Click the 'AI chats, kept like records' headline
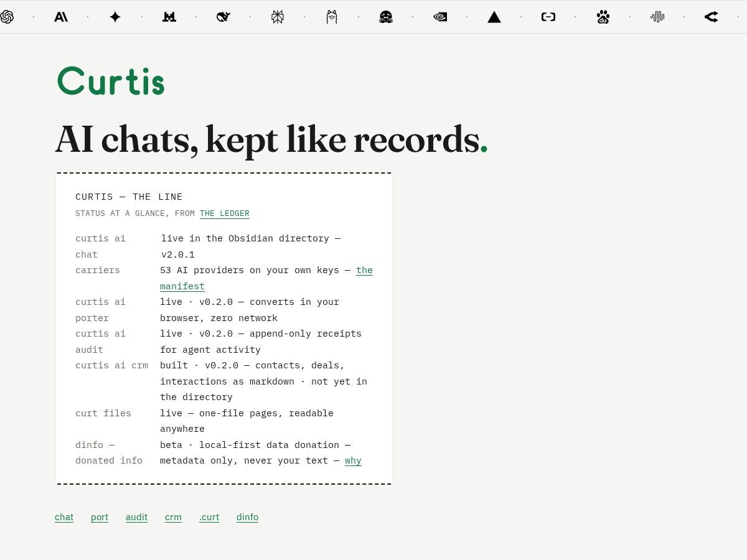The height and width of the screenshot is (560, 747). [x=271, y=139]
